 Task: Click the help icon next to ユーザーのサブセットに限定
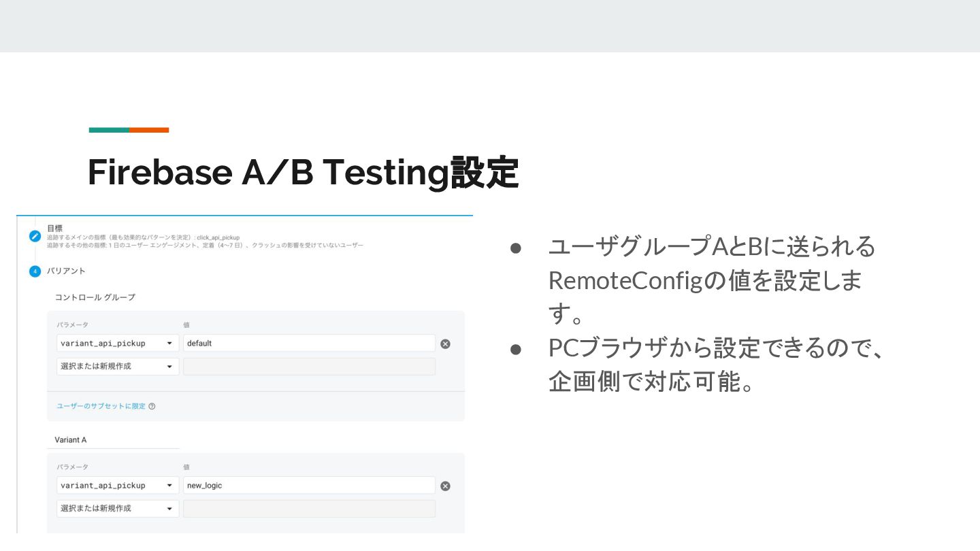click(x=152, y=407)
